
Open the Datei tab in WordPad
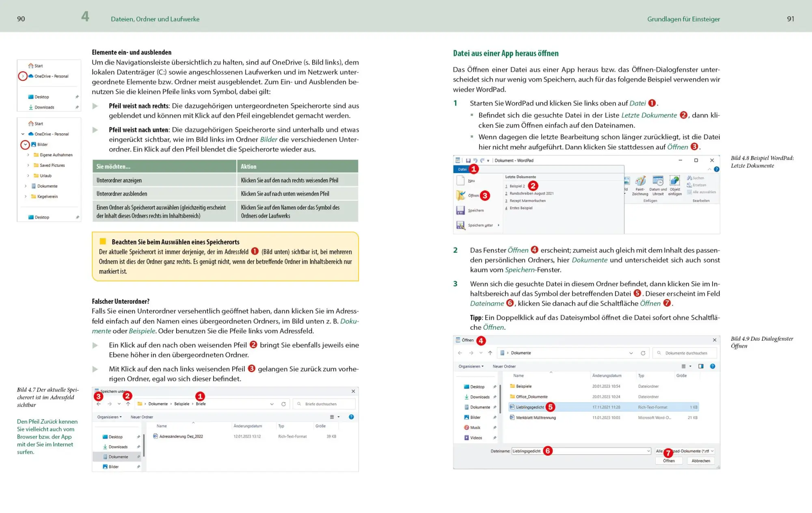pos(462,169)
